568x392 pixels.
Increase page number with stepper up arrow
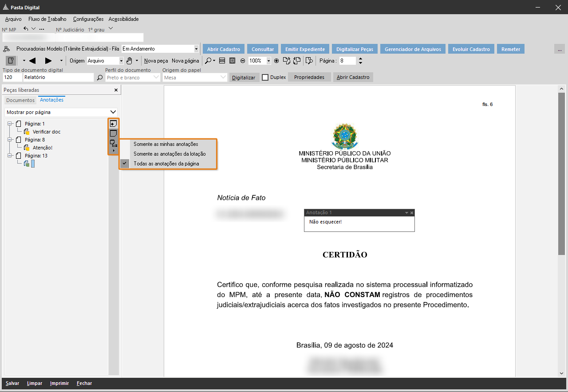point(360,59)
